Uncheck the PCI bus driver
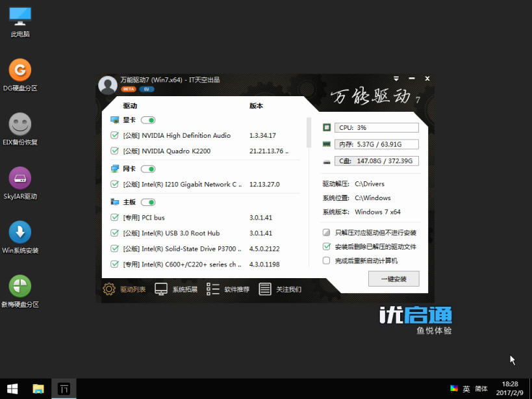 (115, 217)
